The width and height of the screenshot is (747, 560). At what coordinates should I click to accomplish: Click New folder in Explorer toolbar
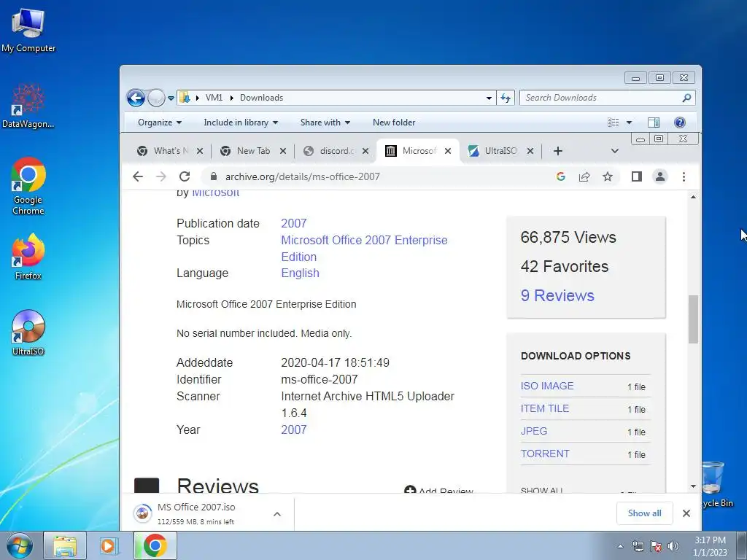(394, 122)
